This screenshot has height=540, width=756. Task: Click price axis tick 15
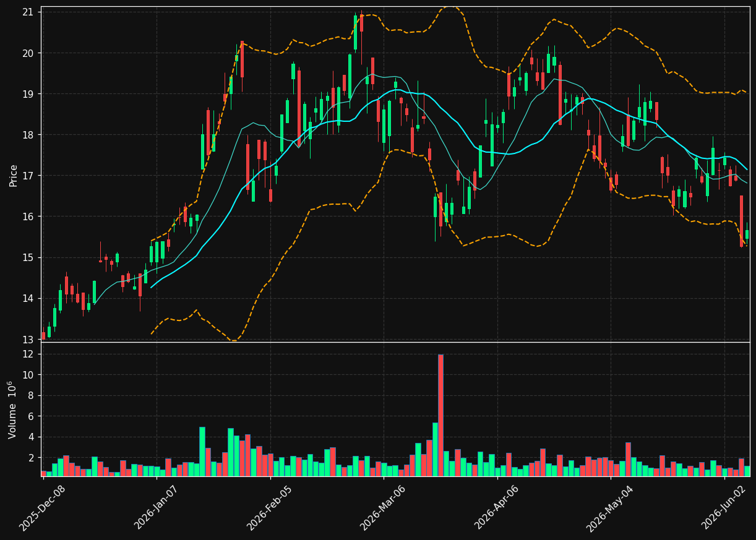point(28,257)
